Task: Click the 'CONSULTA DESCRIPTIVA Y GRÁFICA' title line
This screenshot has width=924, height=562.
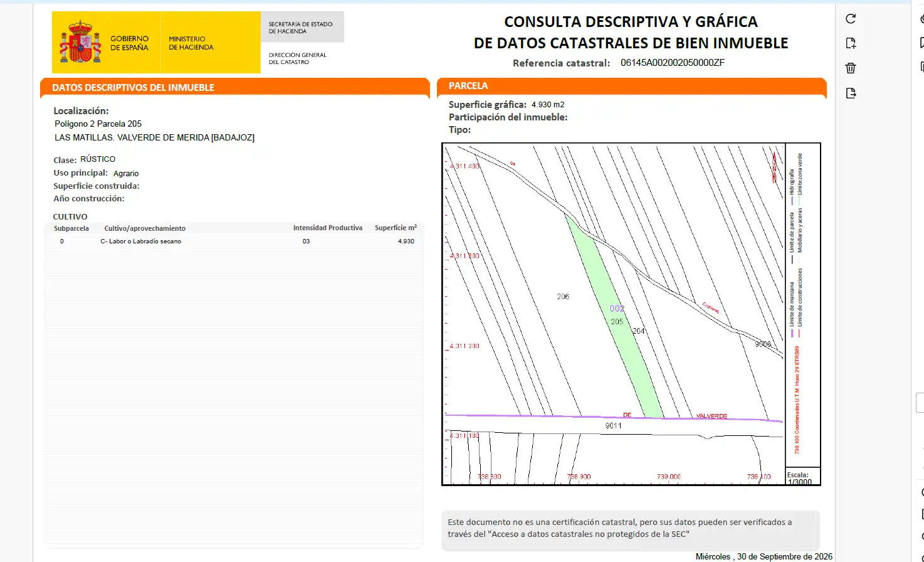Action: 631,22
